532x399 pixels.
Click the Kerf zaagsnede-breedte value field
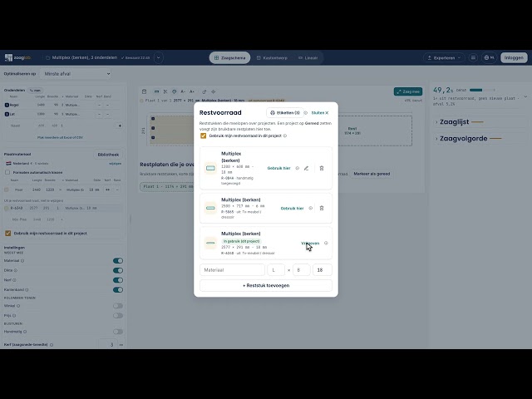tap(109, 344)
